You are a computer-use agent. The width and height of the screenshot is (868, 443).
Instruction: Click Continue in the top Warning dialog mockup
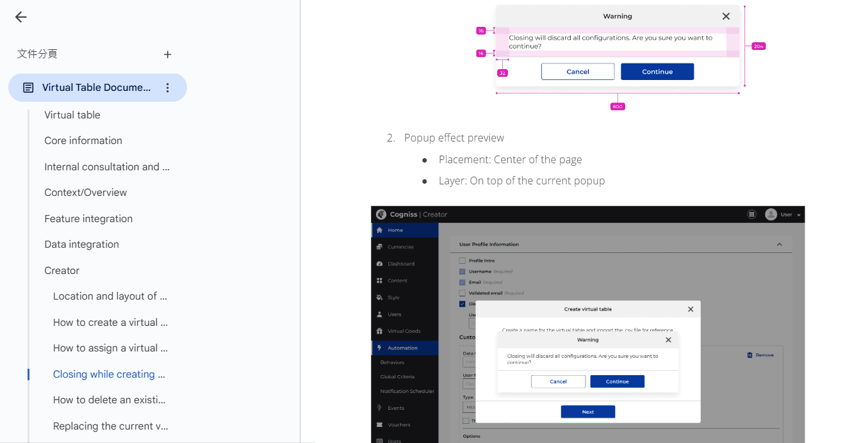(657, 72)
